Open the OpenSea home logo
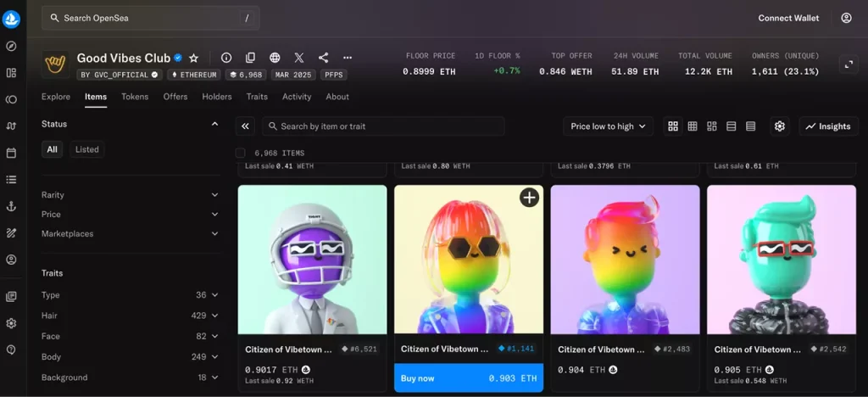The height and width of the screenshot is (397, 868). [11, 20]
